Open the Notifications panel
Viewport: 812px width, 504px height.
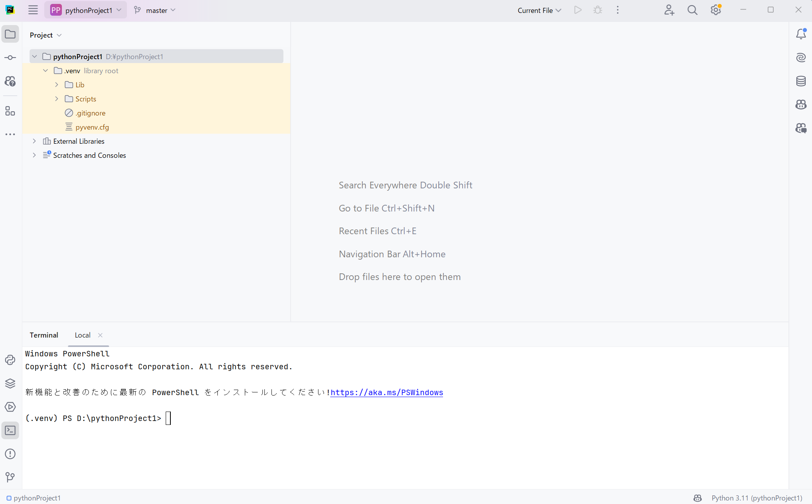[x=801, y=34]
